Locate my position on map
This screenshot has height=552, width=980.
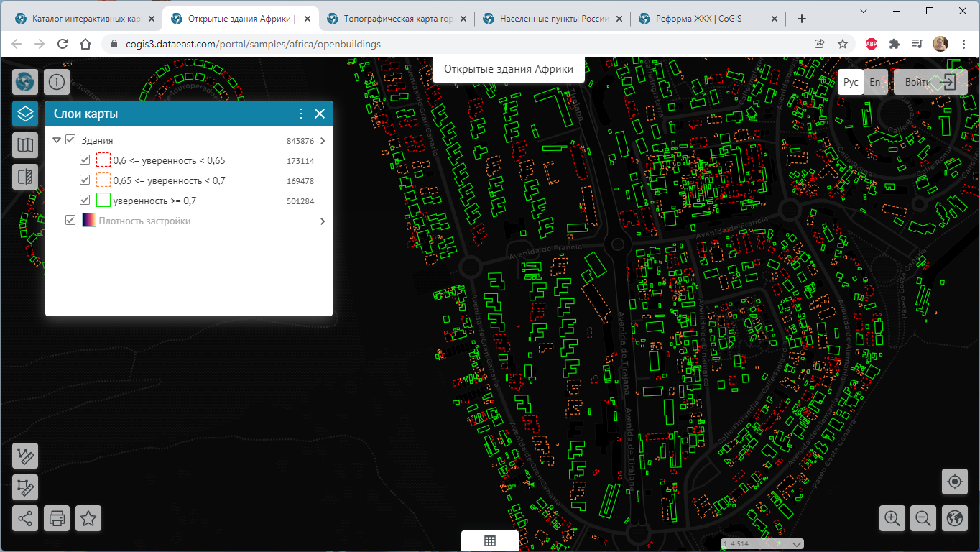tap(954, 482)
